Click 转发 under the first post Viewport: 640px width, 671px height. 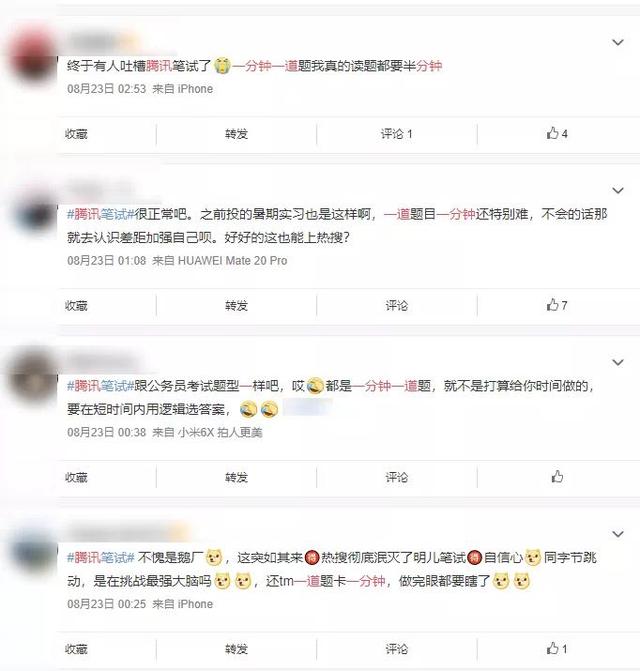237,134
